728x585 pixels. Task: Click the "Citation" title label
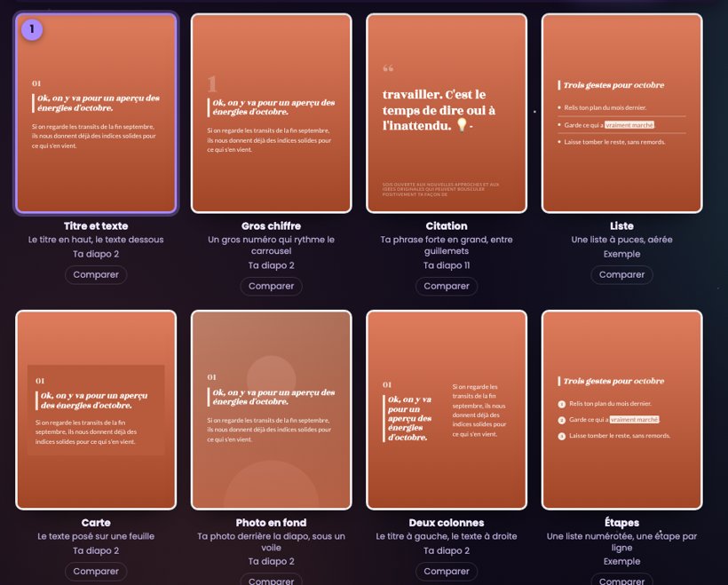pyautogui.click(x=447, y=226)
